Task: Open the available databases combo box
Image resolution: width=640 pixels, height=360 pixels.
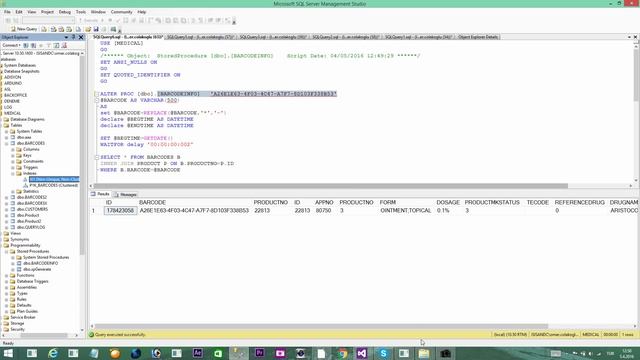Action: click(x=48, y=20)
